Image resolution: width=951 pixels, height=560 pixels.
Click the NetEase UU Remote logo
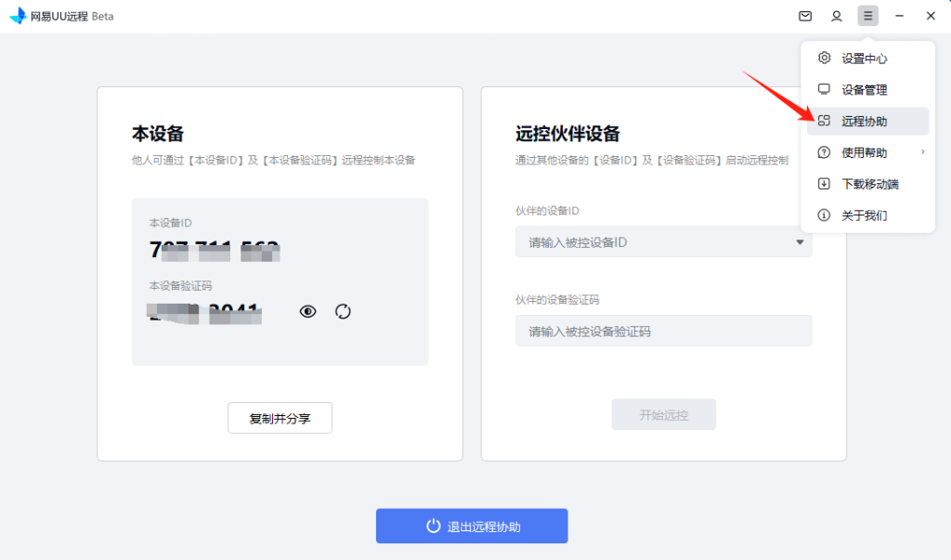pos(19,16)
